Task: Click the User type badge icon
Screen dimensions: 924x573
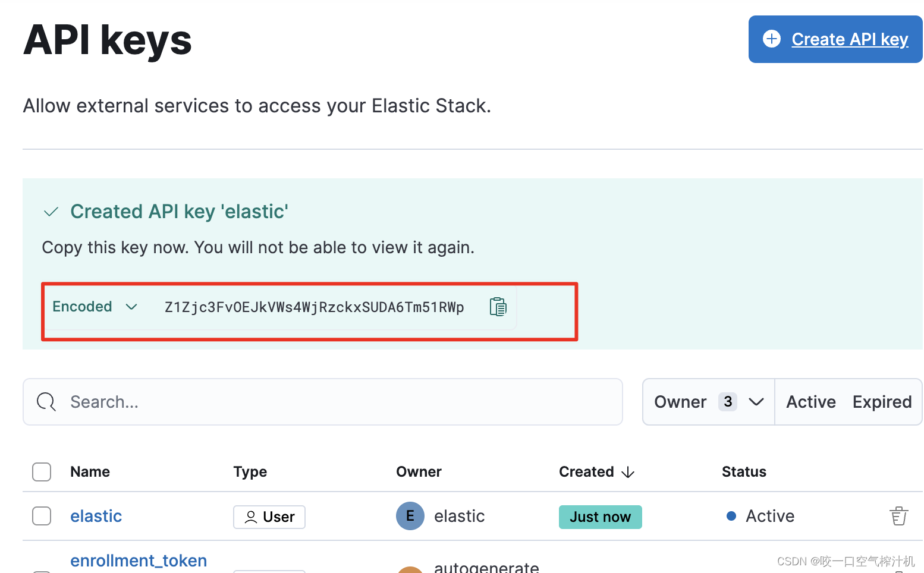Action: point(252,517)
